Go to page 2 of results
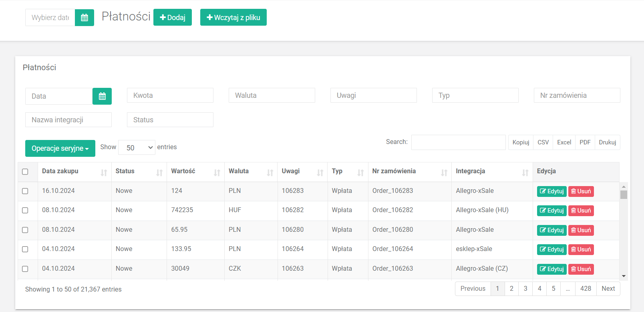This screenshot has width=644, height=312. 511,289
